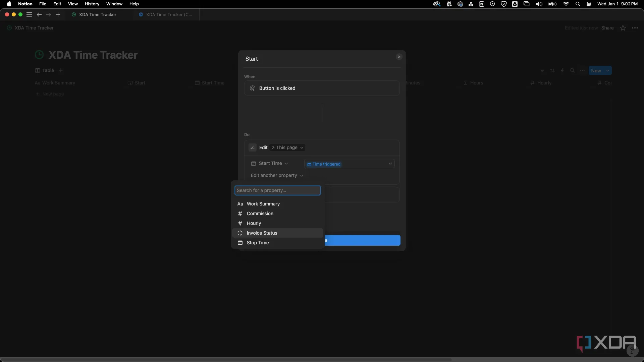
Task: Click Hourly column header in table
Action: (x=541, y=83)
